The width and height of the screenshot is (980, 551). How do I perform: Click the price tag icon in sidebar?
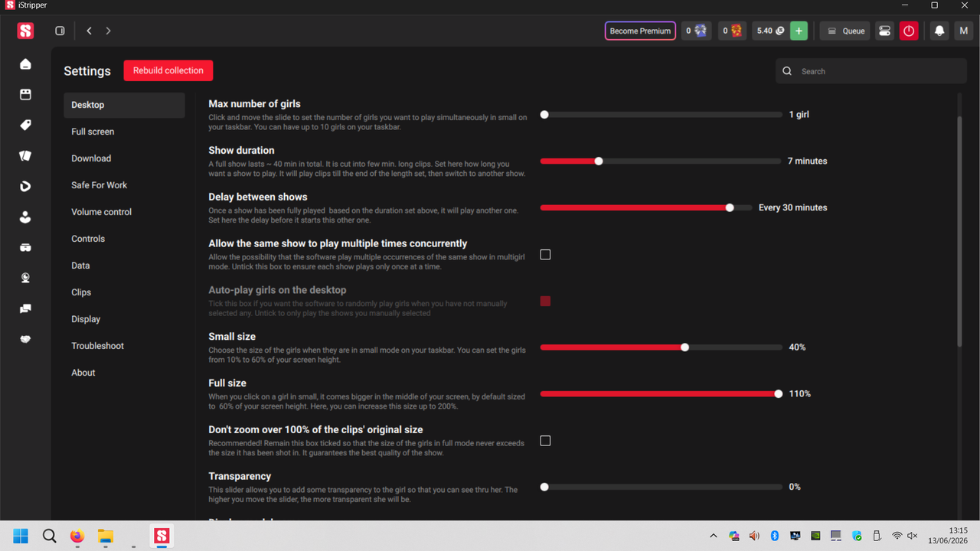[25, 126]
